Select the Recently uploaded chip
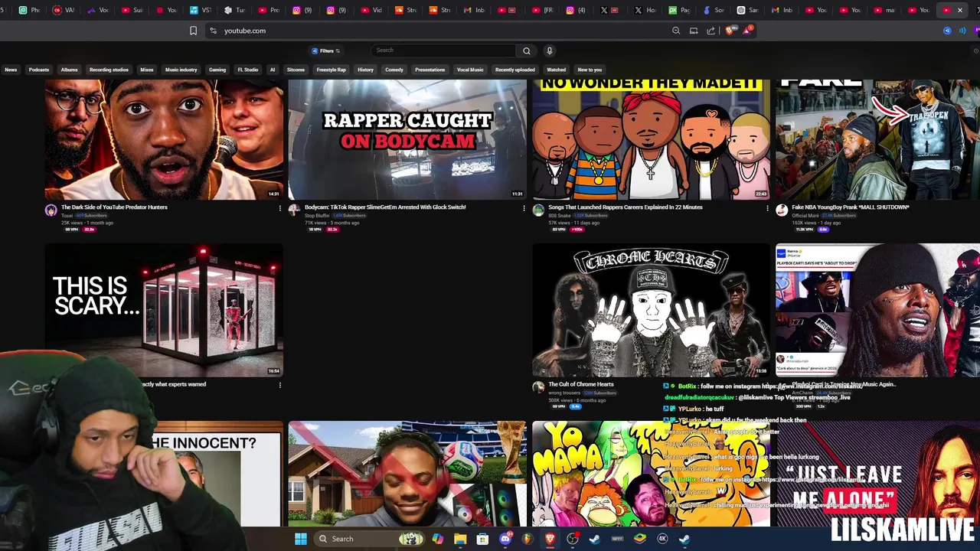The image size is (980, 551). coord(514,70)
